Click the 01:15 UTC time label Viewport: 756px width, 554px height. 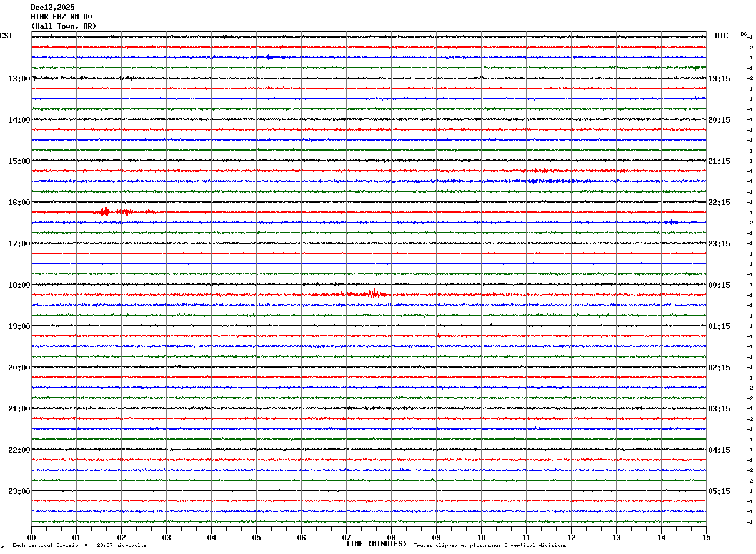[x=719, y=326]
